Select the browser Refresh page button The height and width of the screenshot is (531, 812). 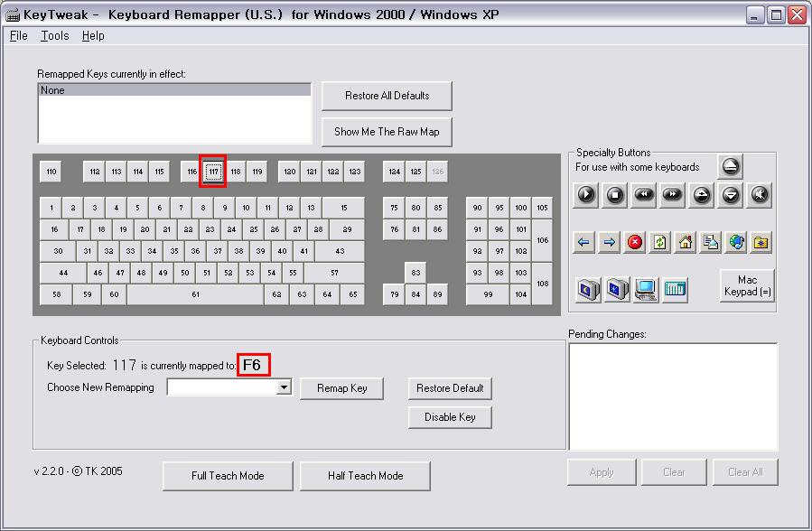[x=659, y=242]
